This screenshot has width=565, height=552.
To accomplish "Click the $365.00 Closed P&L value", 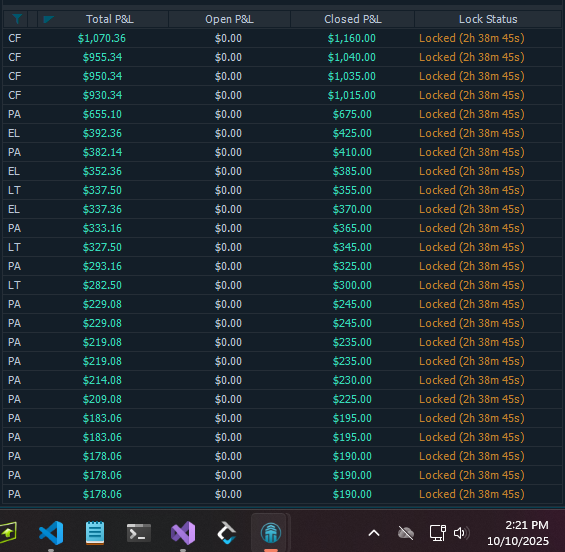I will pos(352,228).
